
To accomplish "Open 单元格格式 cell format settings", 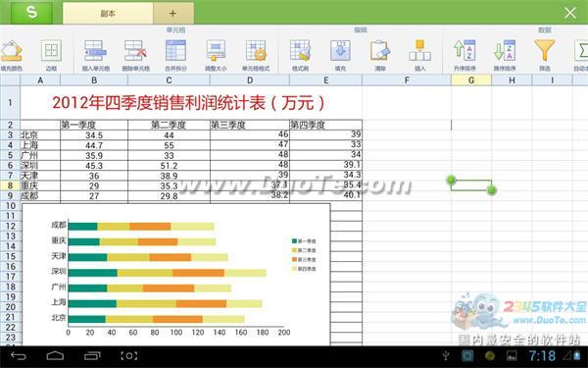I will [x=256, y=55].
